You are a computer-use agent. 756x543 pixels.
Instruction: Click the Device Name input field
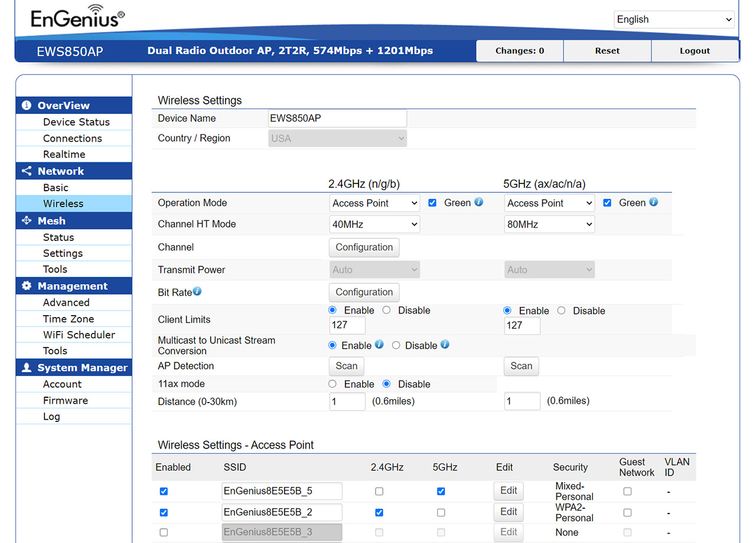tap(337, 118)
